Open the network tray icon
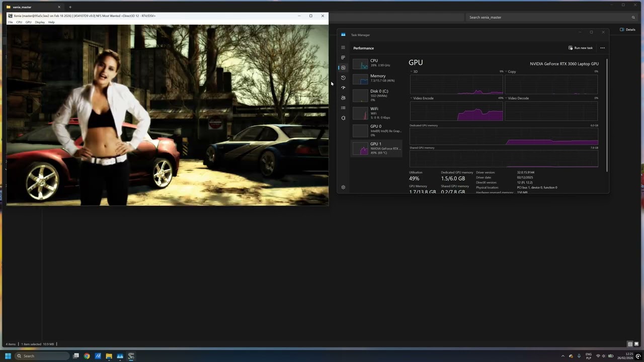This screenshot has height=362, width=644. [598, 356]
